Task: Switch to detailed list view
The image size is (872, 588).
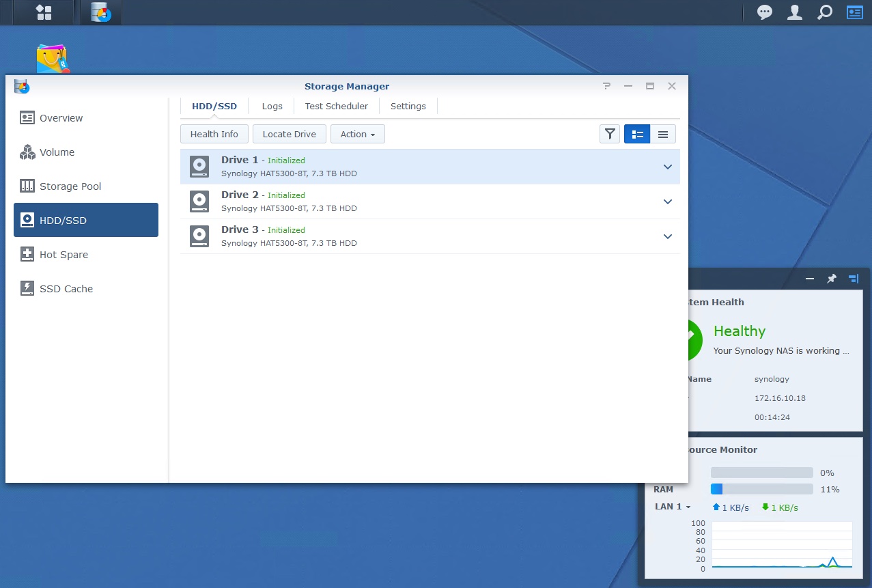Action: pos(637,135)
